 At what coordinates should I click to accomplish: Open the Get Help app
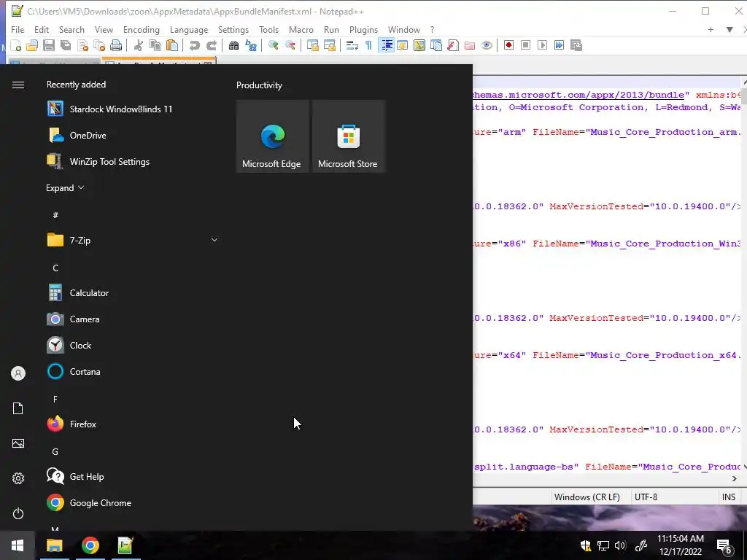pos(133,477)
